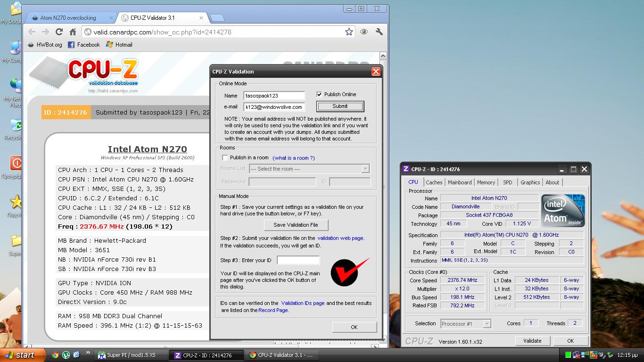
Task: Select the CPU tab in CPU-Z
Action: [413, 182]
